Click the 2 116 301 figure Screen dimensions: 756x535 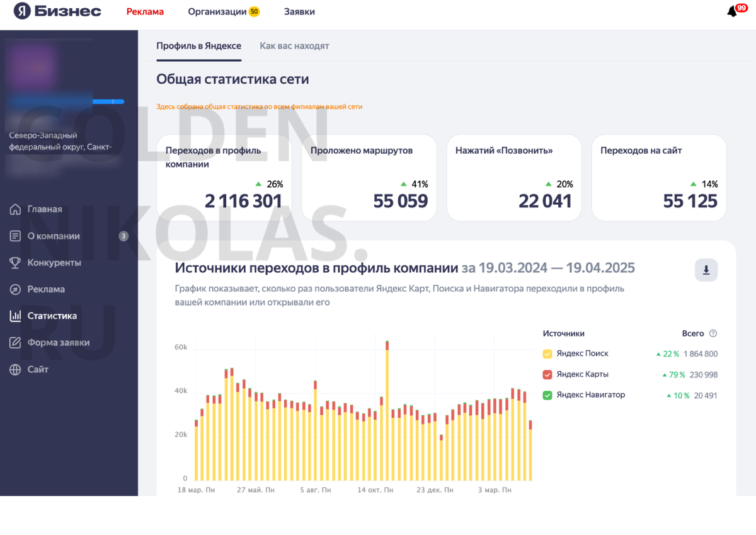(x=244, y=201)
